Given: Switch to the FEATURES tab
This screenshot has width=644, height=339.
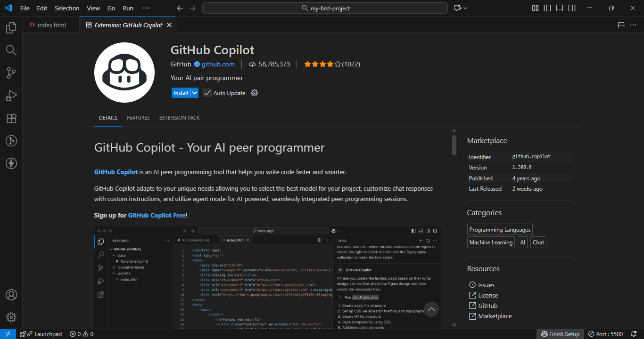Looking at the screenshot, I should pyautogui.click(x=138, y=118).
